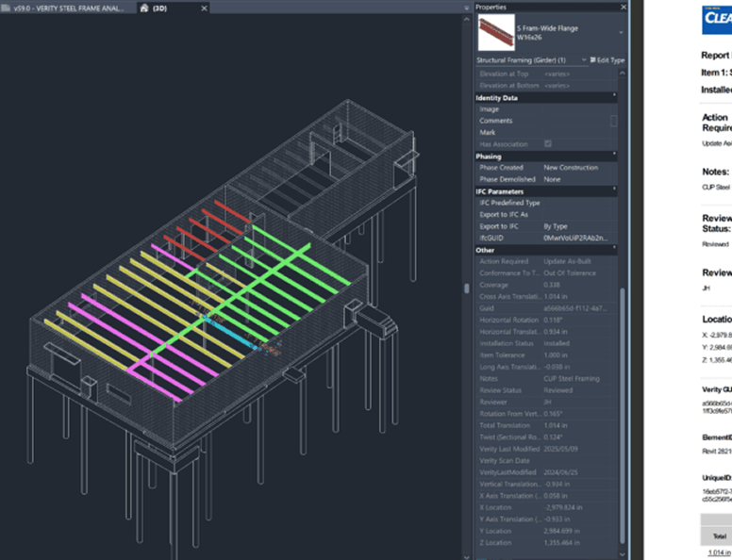Click the Edit Type button
Screen dimensions: 732x560
(x=607, y=60)
